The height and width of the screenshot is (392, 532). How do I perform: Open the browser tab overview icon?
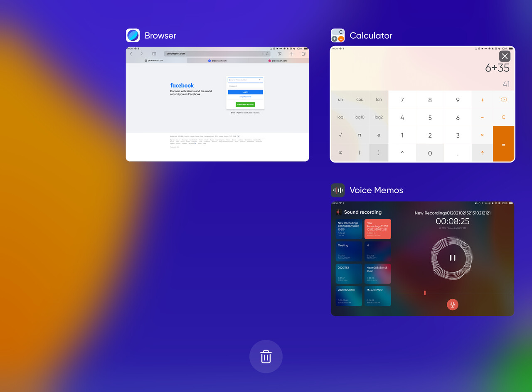(x=303, y=54)
